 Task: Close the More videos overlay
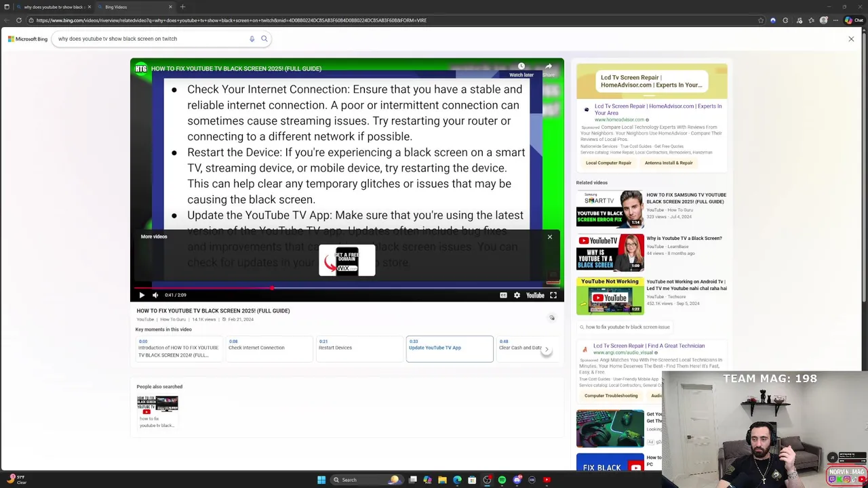click(550, 237)
